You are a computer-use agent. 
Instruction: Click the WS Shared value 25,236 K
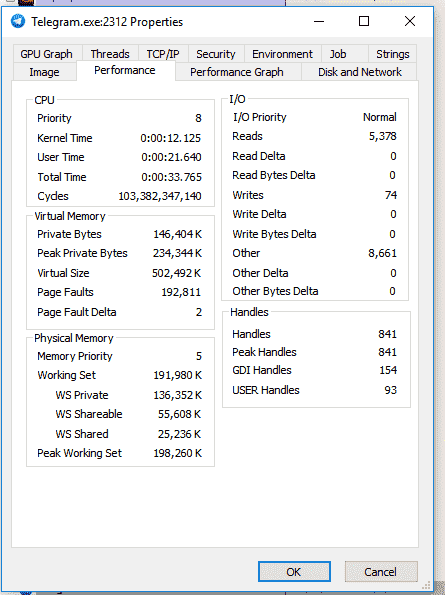[179, 434]
